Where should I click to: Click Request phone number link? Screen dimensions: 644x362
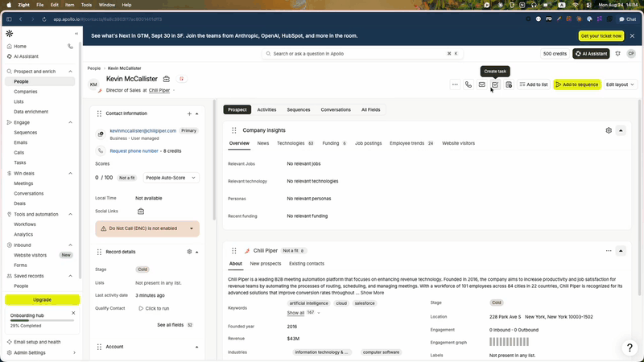[x=134, y=151]
